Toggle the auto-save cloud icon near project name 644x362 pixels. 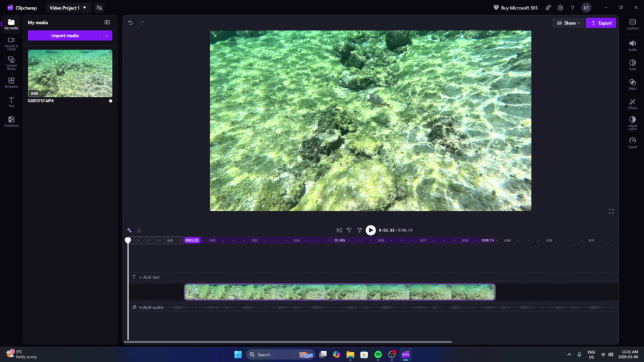coord(99,8)
